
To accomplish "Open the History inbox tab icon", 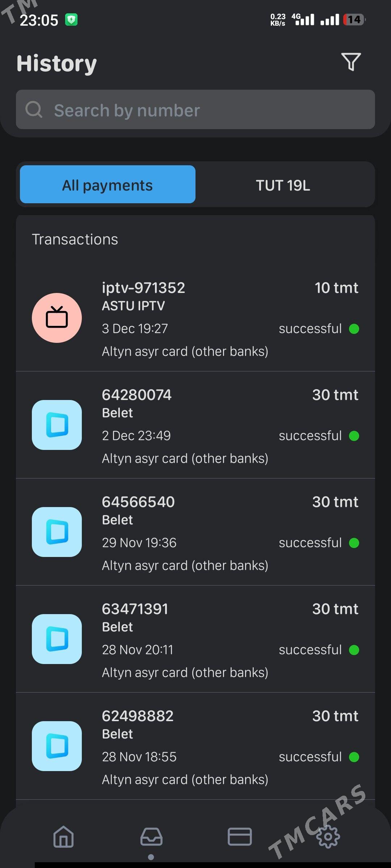I will 151,837.
